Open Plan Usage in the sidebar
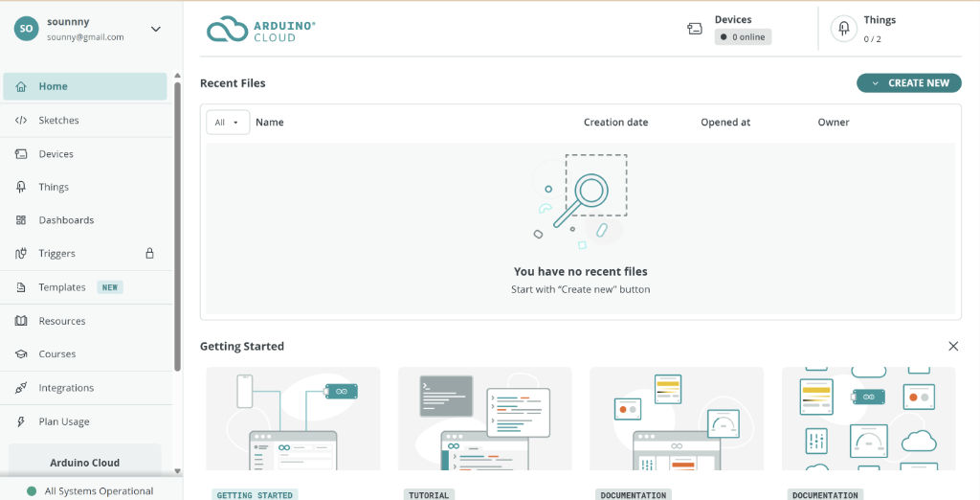Screen dimensions: 980x500 tap(87, 421)
